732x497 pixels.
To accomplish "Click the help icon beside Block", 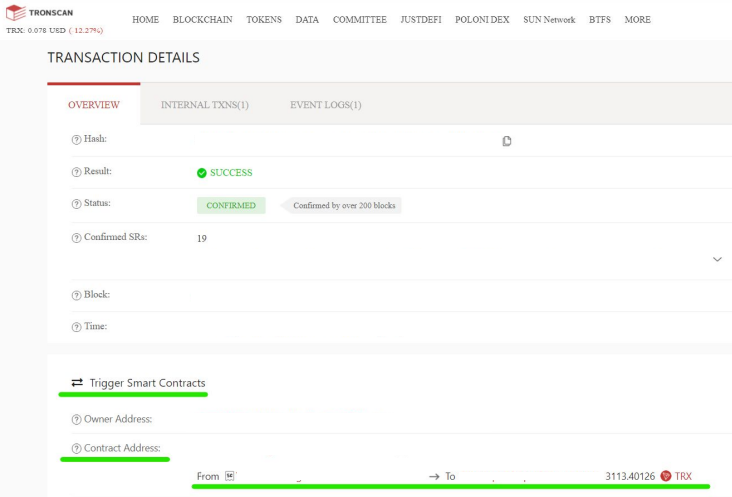I will 76,296.
